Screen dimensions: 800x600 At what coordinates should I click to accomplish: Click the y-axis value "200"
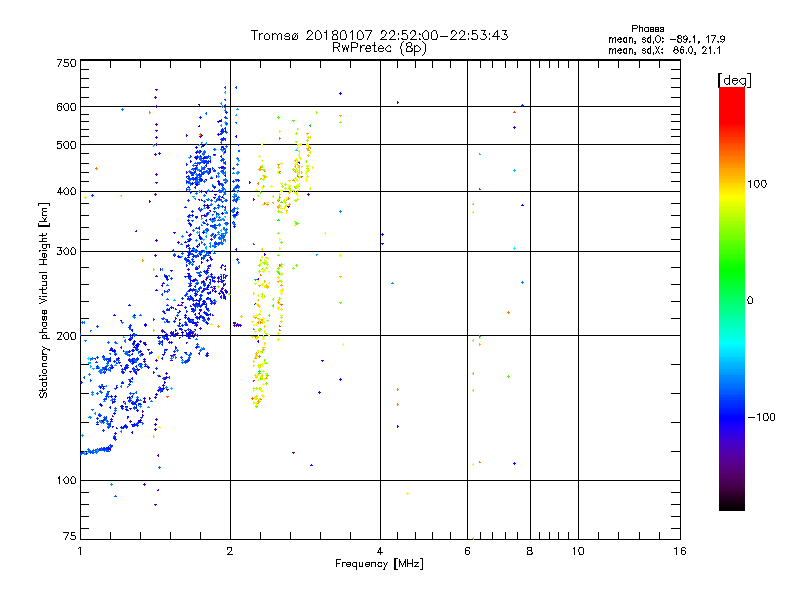point(66,336)
